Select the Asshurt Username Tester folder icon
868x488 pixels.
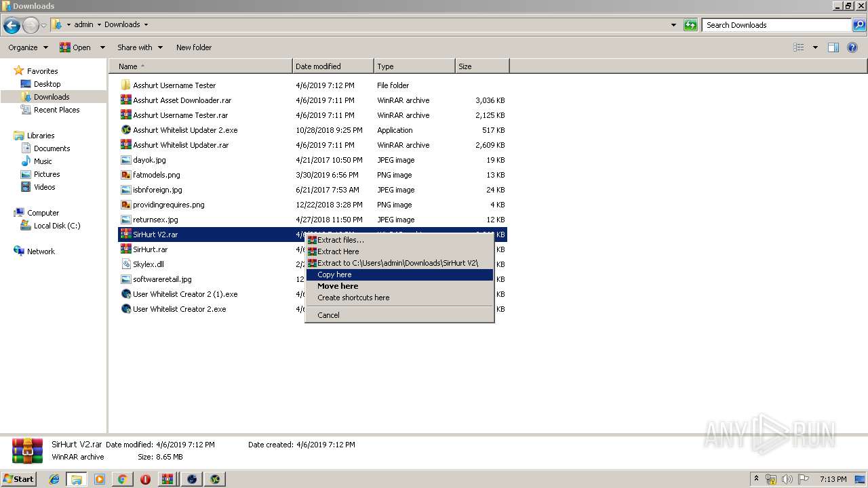click(125, 85)
